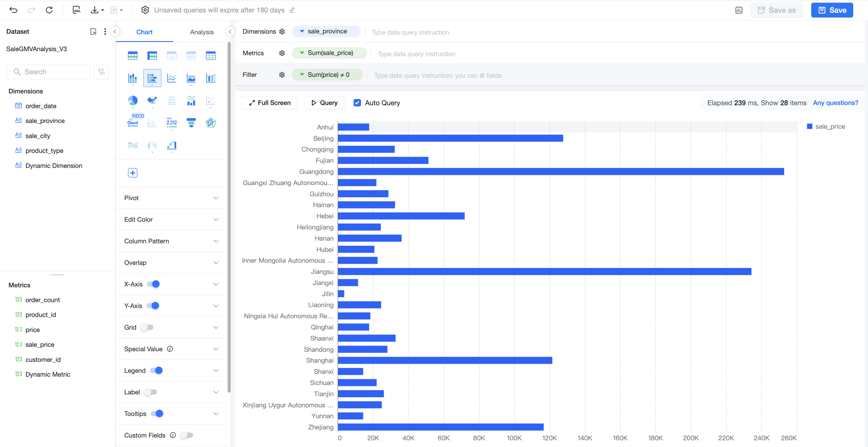This screenshot has width=868, height=447.
Task: Enable the Grid toggle
Action: tap(147, 327)
